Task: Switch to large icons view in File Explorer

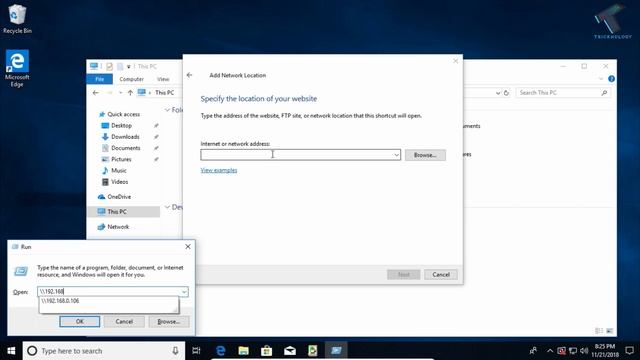Action: tap(609, 331)
